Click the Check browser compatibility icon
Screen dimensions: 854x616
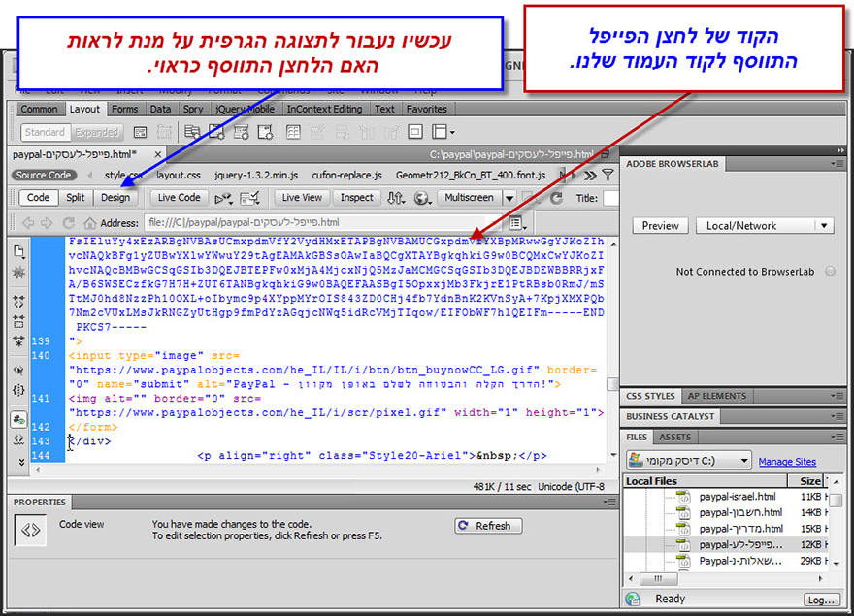click(250, 198)
